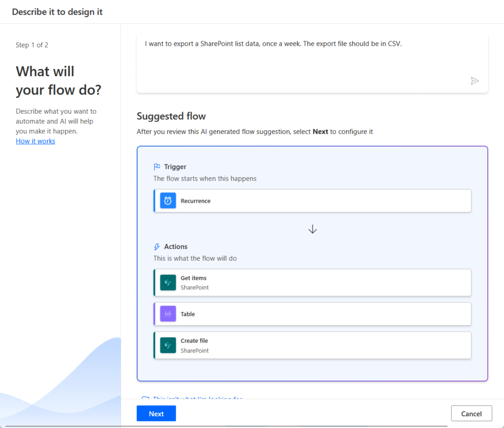Click the 'Trigger' section label
The height and width of the screenshot is (428, 504).
[x=175, y=167]
